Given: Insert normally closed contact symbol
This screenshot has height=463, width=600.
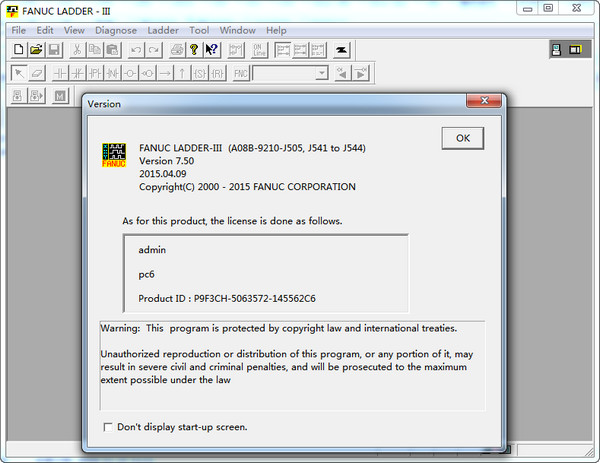Looking at the screenshot, I should (78, 73).
